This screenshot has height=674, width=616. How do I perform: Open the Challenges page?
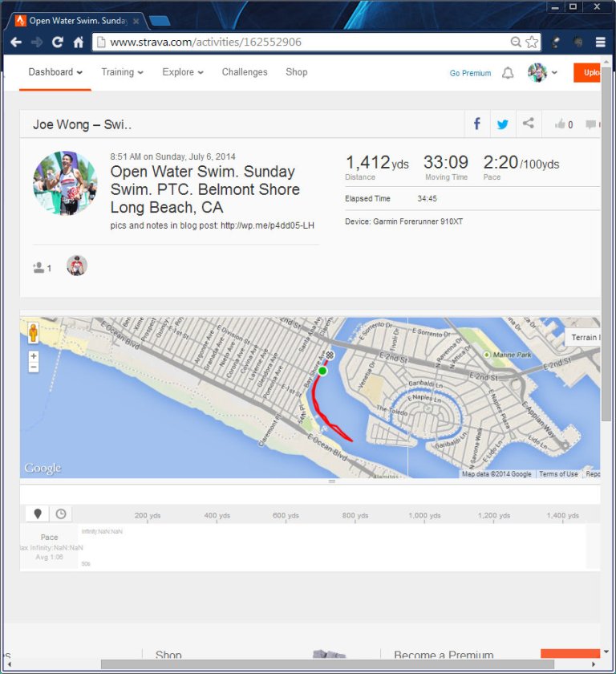[x=245, y=72]
